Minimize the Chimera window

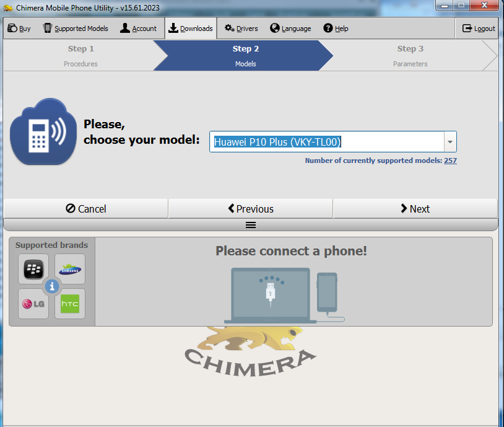[x=445, y=6]
